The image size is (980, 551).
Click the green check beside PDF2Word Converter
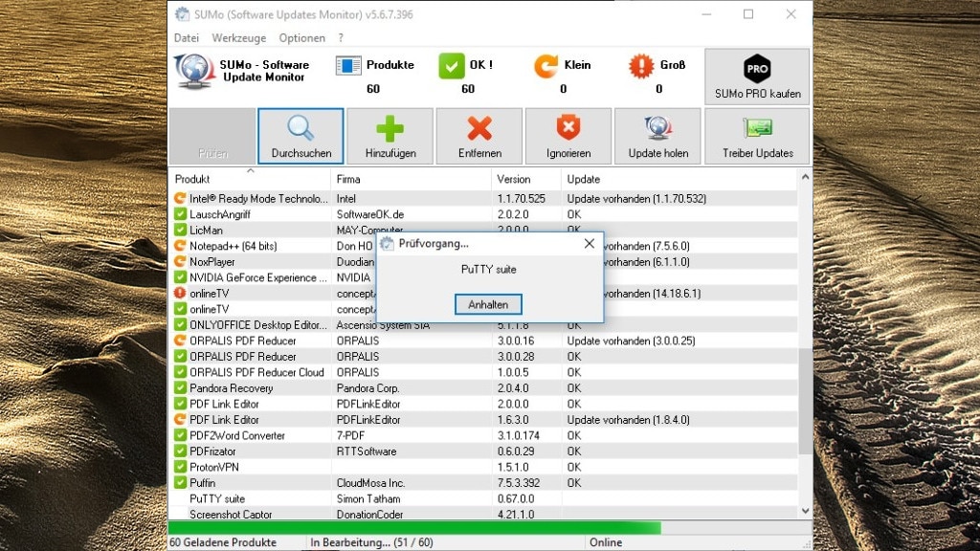pos(180,435)
